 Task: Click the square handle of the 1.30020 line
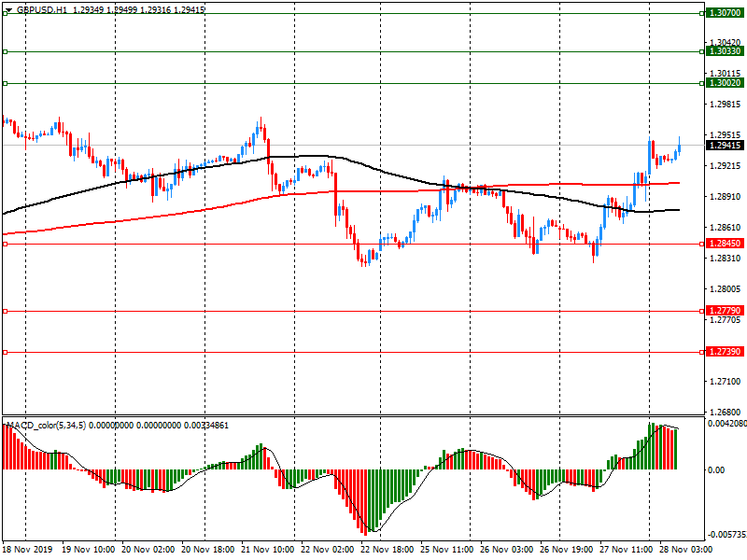coord(6,83)
